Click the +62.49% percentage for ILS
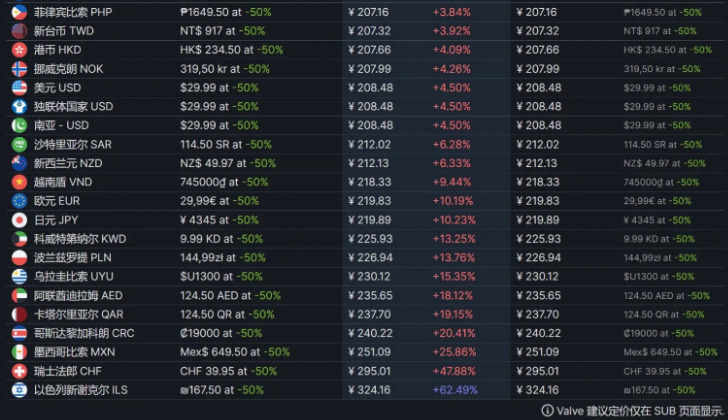Screen dimensions: 728x420 [x=455, y=390]
